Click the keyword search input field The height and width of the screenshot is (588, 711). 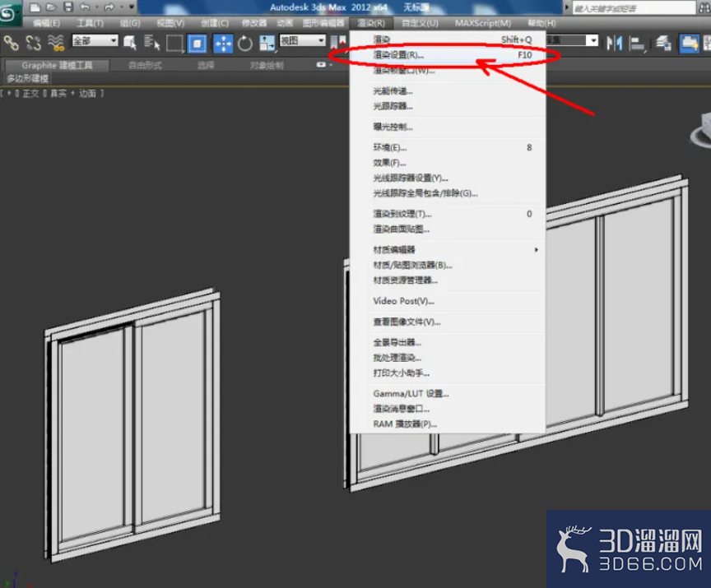(x=634, y=7)
